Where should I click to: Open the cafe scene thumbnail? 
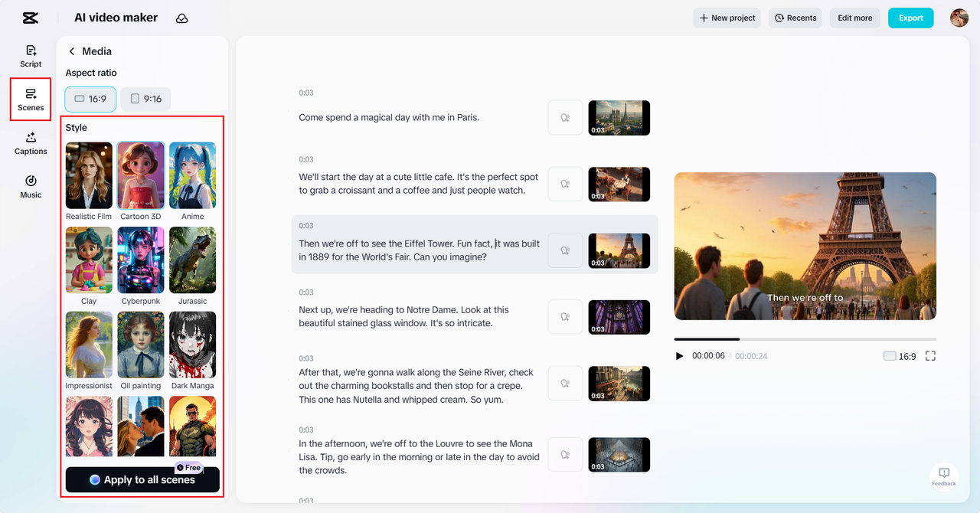pyautogui.click(x=619, y=185)
